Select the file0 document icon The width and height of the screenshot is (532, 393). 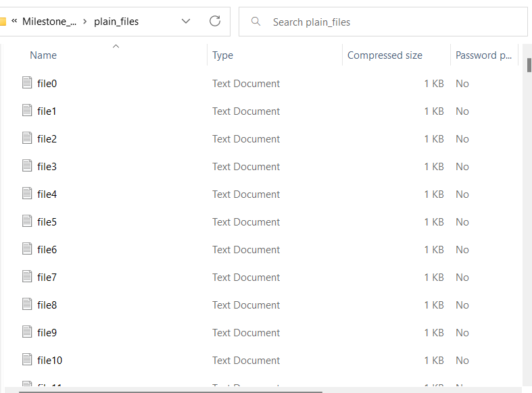click(x=27, y=82)
